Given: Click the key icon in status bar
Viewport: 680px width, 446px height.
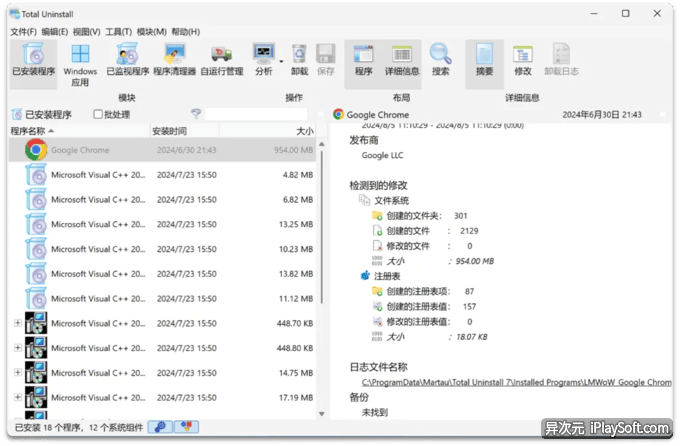Looking at the screenshot, I should (160, 427).
